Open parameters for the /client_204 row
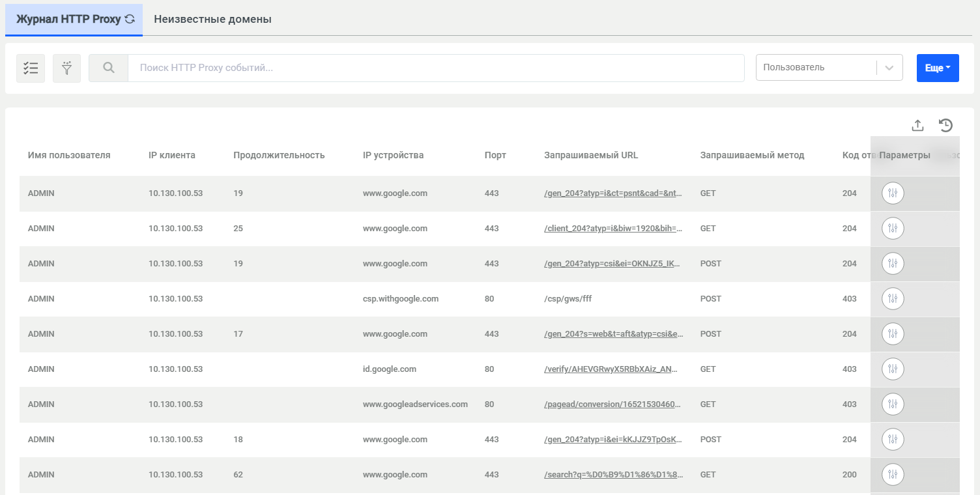The image size is (980, 495). 893,229
